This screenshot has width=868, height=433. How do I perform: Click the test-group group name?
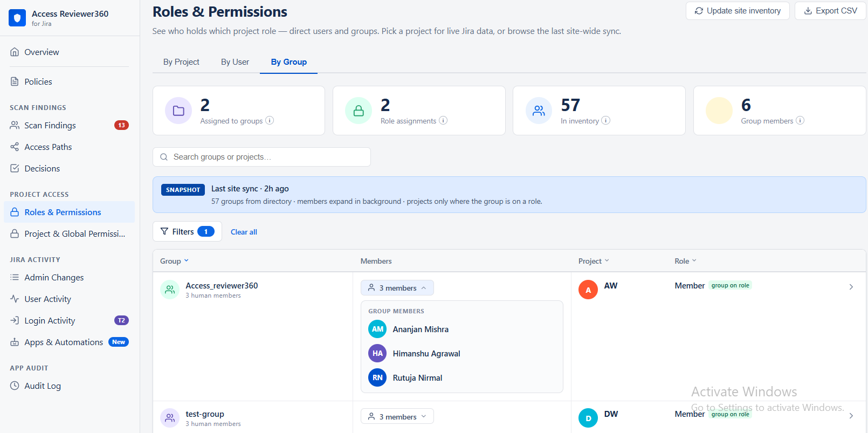pyautogui.click(x=205, y=414)
